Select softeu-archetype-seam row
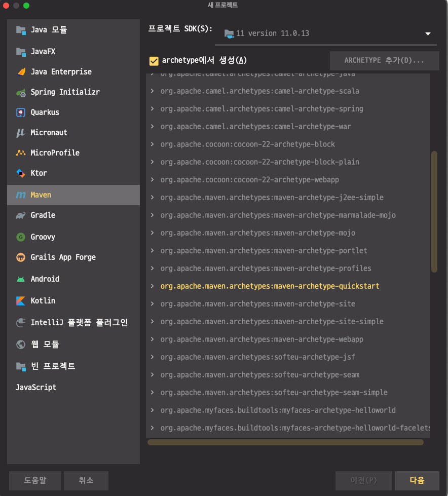The width and height of the screenshot is (448, 496). (x=288, y=374)
